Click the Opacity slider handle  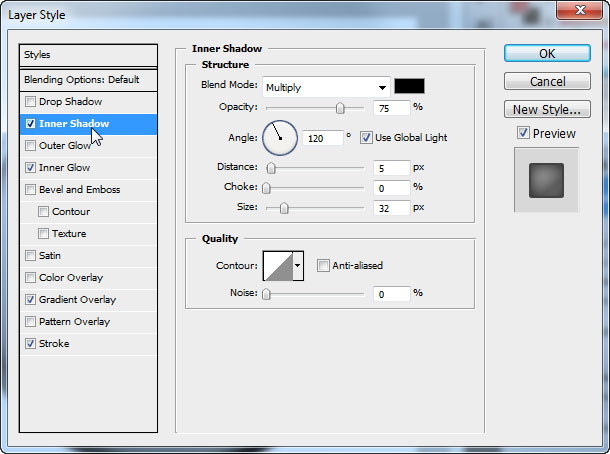(340, 108)
